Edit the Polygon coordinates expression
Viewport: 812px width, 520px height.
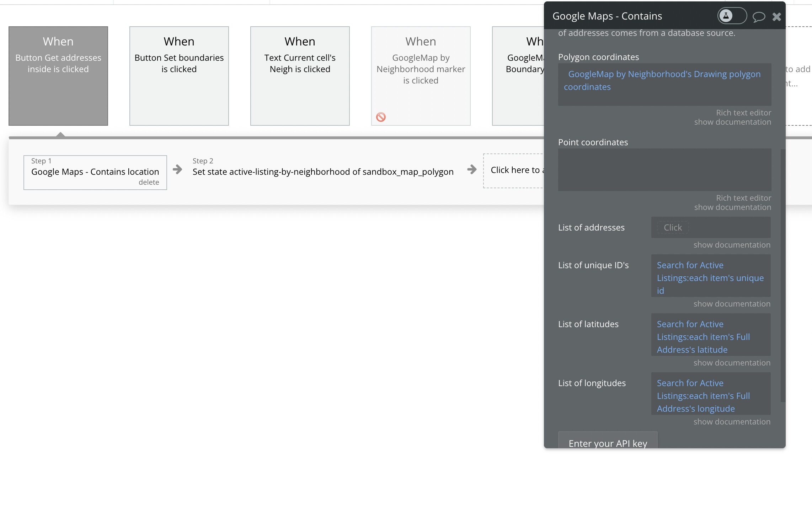pyautogui.click(x=664, y=81)
